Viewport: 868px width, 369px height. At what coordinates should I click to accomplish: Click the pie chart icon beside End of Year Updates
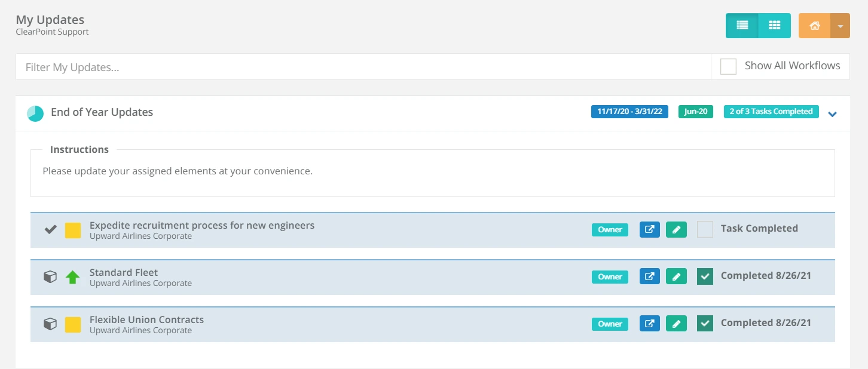pos(35,112)
